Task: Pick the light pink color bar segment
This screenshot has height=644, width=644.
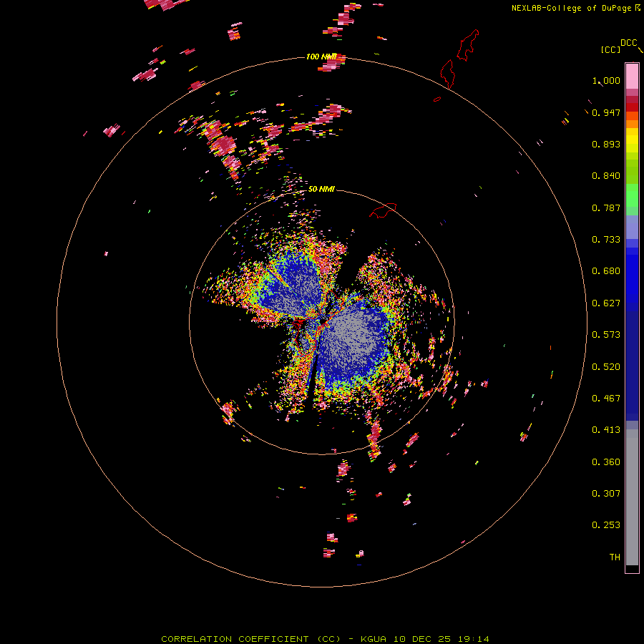Action: tap(632, 77)
